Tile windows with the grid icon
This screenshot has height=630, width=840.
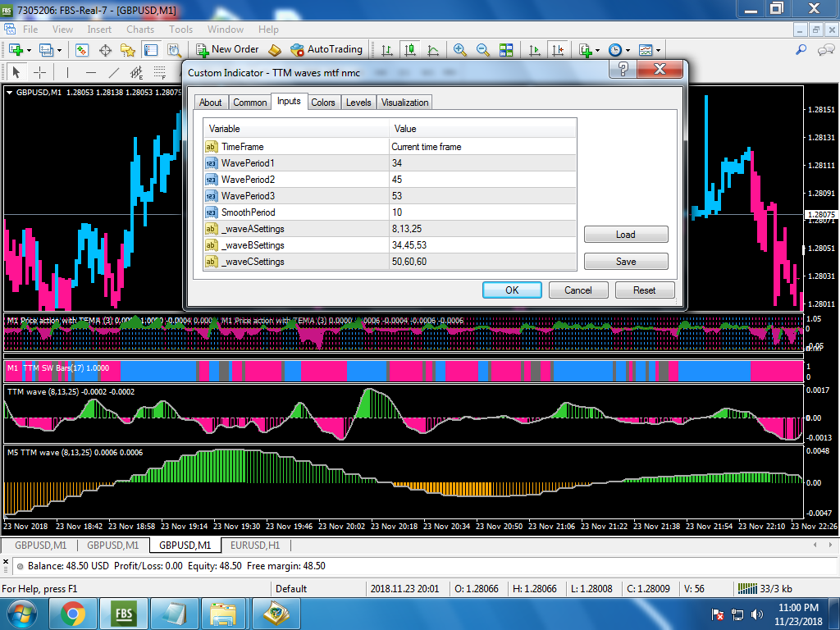point(505,50)
